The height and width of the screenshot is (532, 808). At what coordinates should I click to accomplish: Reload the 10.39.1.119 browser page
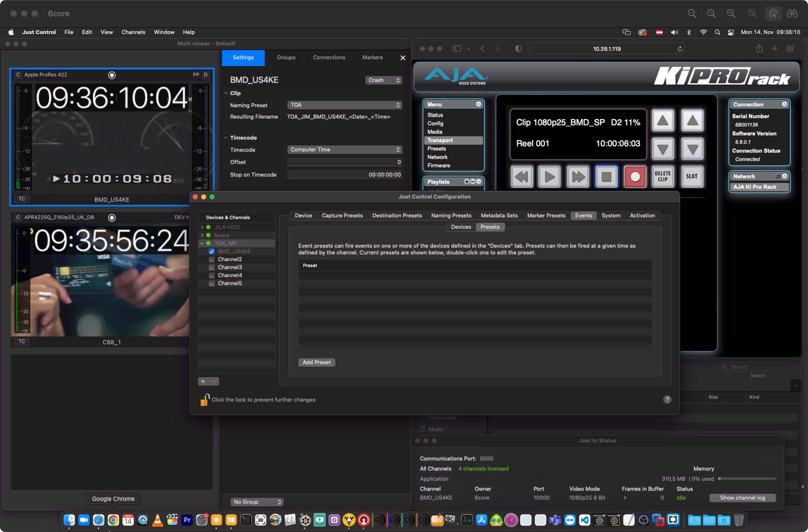click(x=680, y=49)
